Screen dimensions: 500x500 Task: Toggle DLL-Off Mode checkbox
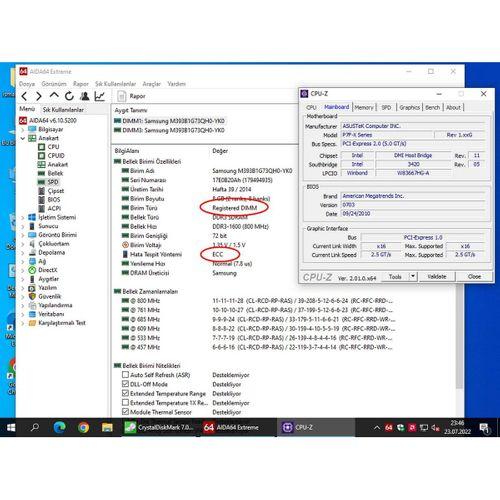pyautogui.click(x=125, y=384)
